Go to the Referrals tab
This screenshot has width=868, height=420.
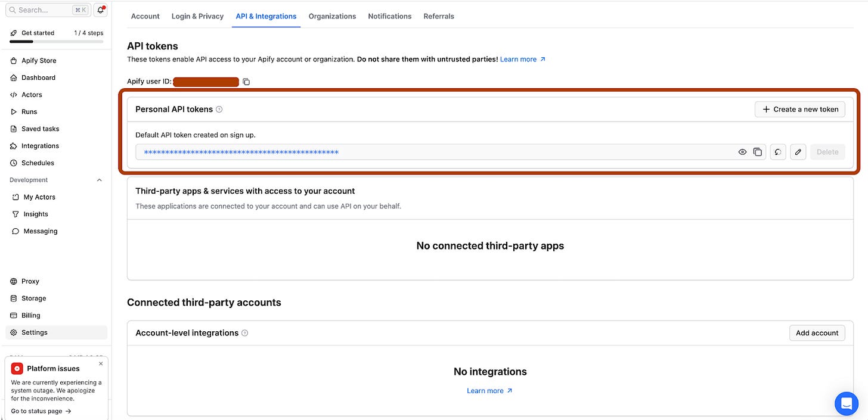click(439, 16)
